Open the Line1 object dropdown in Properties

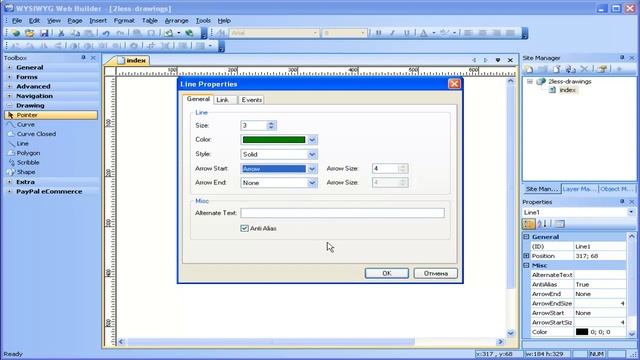pos(631,212)
